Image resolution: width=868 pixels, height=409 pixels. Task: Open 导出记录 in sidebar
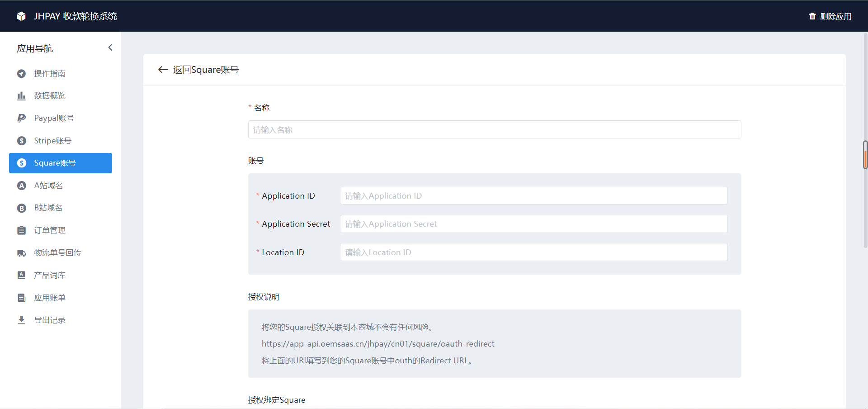[x=61, y=320]
